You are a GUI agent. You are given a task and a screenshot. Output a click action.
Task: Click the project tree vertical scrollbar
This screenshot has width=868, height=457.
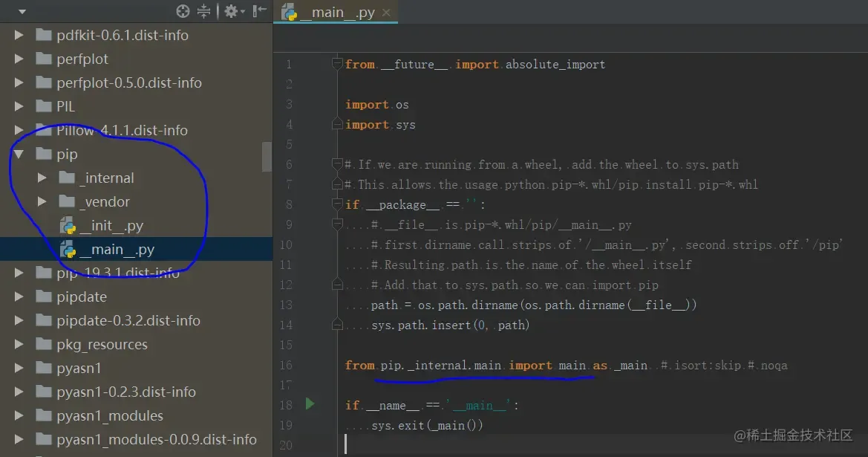pyautogui.click(x=267, y=157)
